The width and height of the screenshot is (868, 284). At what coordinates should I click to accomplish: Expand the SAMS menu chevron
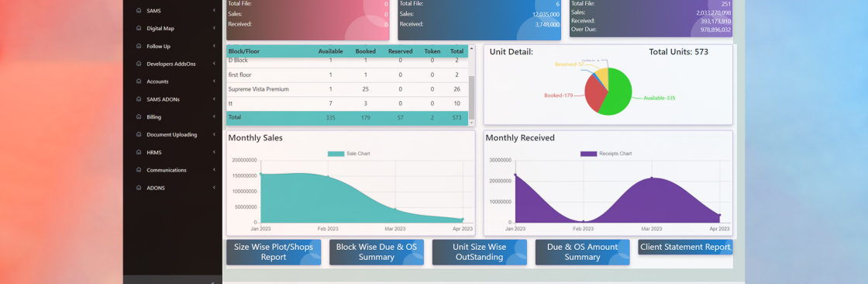[214, 11]
